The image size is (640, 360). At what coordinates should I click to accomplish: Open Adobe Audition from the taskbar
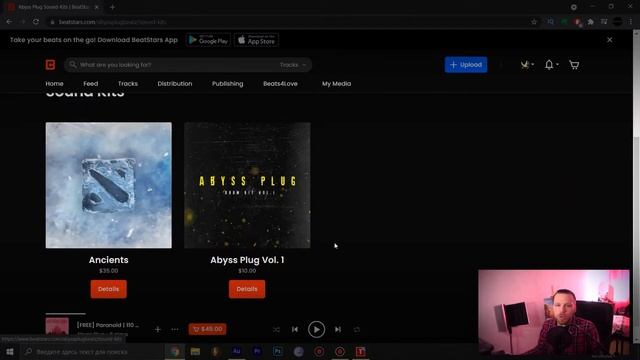tap(236, 351)
